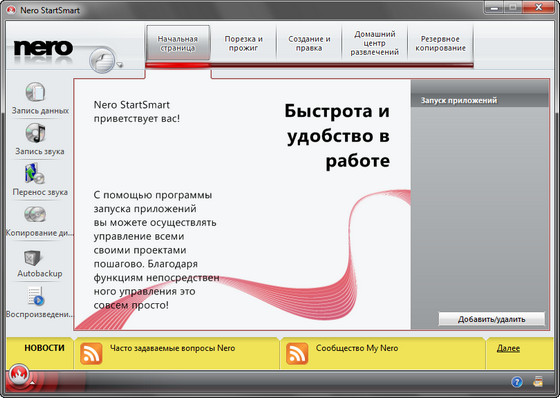This screenshot has width=560, height=398.
Task: Select the Резервное копирование tab
Action: click(x=440, y=44)
